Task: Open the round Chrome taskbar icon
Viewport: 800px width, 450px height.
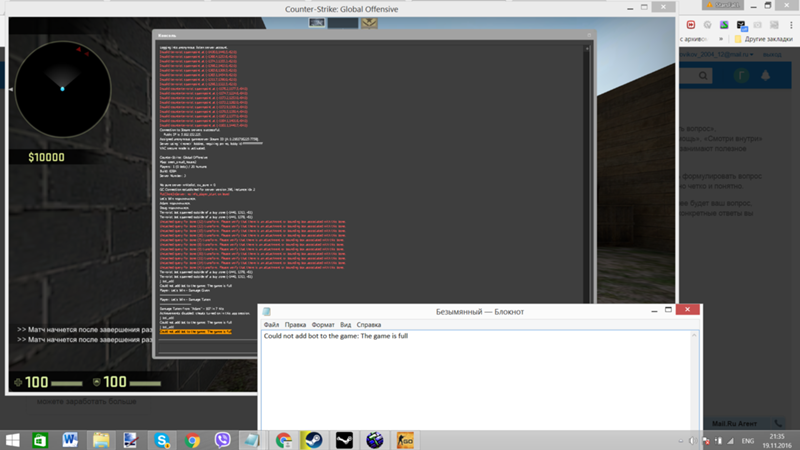Action: [x=192, y=440]
